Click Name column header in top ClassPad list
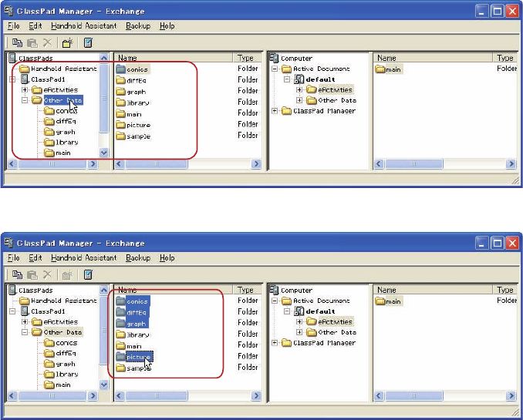This screenshot has height=420, width=523. tap(173, 58)
